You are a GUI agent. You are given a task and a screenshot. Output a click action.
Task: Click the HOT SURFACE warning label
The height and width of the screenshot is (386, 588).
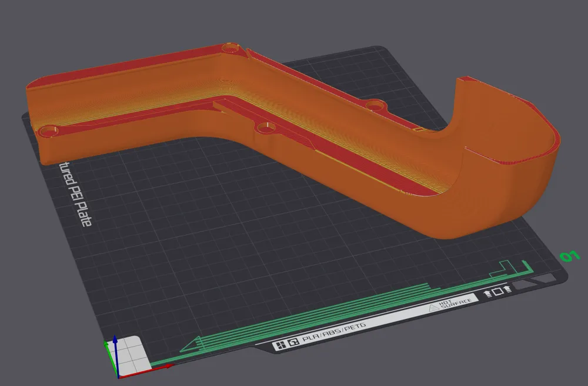tap(455, 304)
